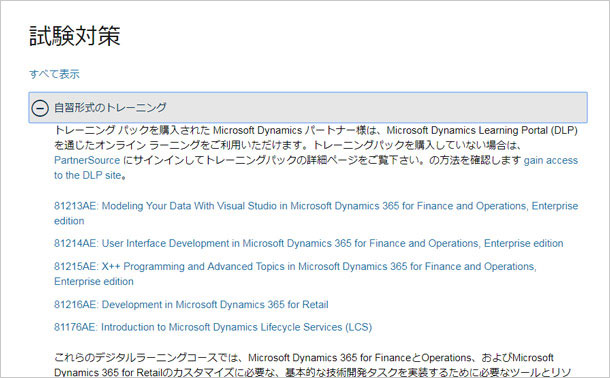Open course 81176AE Lifecycle Services link
This screenshot has width=610, height=378.
point(213,327)
